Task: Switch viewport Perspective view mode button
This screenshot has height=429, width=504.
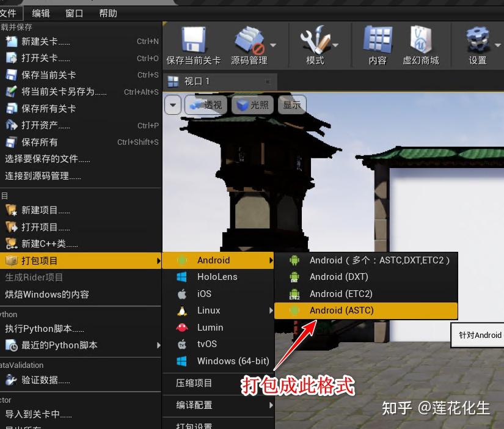Action: pyautogui.click(x=206, y=105)
